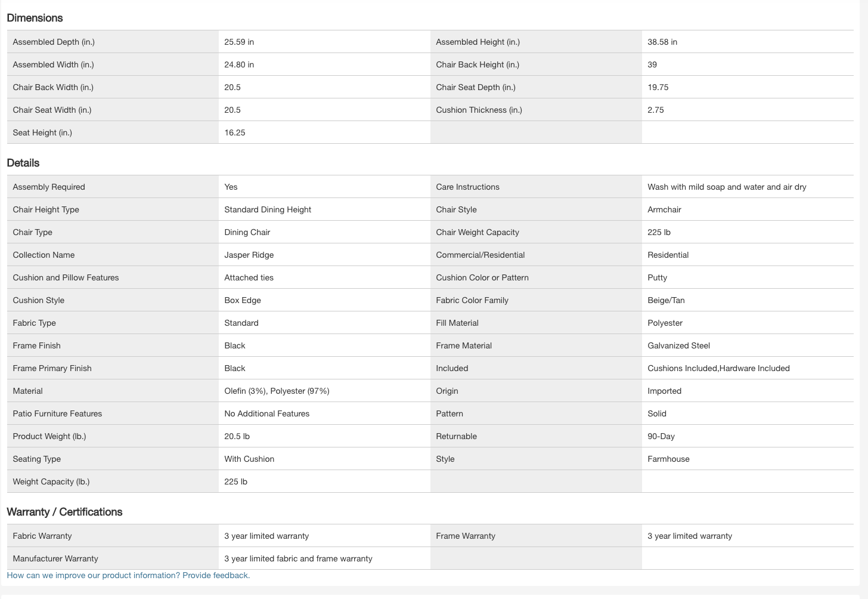Click the Details section heading
868x599 pixels.
tap(23, 163)
